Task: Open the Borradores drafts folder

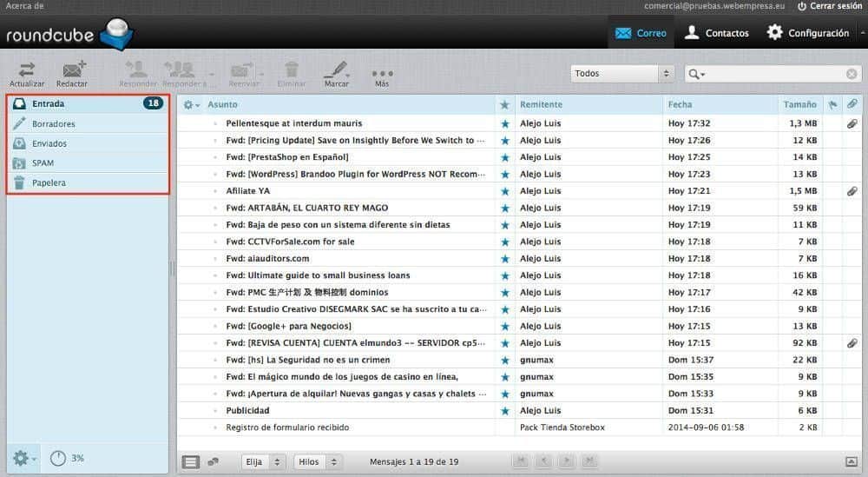Action: (x=88, y=123)
